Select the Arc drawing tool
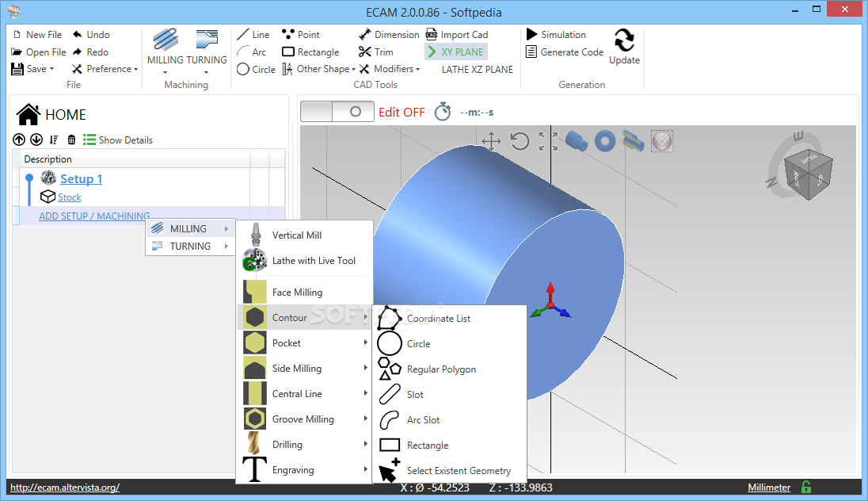 pyautogui.click(x=252, y=52)
